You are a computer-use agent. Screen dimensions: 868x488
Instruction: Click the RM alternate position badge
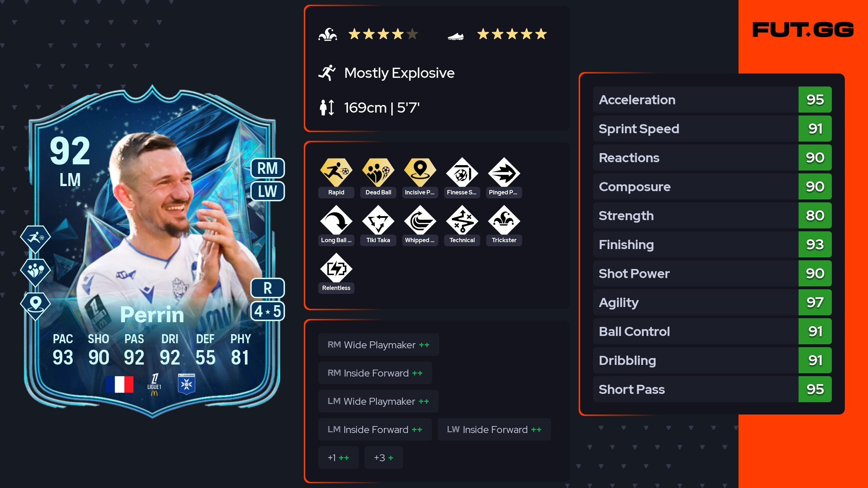(268, 168)
